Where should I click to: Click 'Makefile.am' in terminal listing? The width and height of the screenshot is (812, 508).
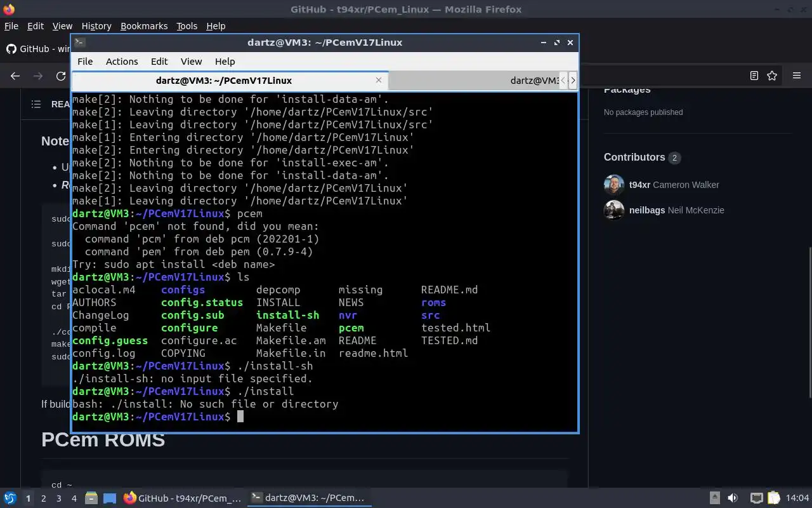[291, 340]
